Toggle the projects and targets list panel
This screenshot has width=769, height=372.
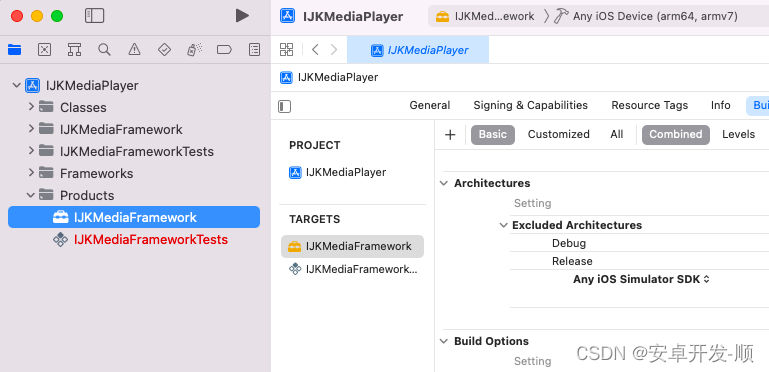point(284,106)
